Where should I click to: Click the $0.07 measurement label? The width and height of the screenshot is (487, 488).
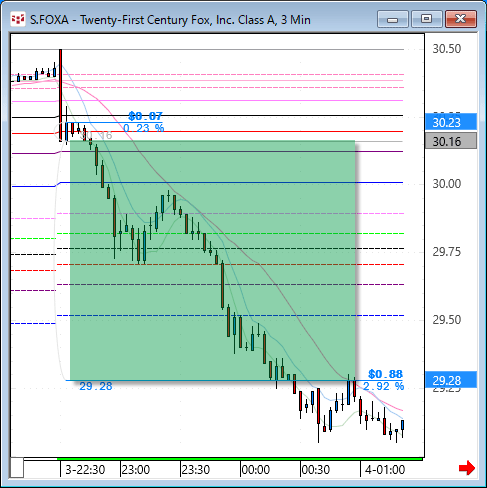[145, 116]
